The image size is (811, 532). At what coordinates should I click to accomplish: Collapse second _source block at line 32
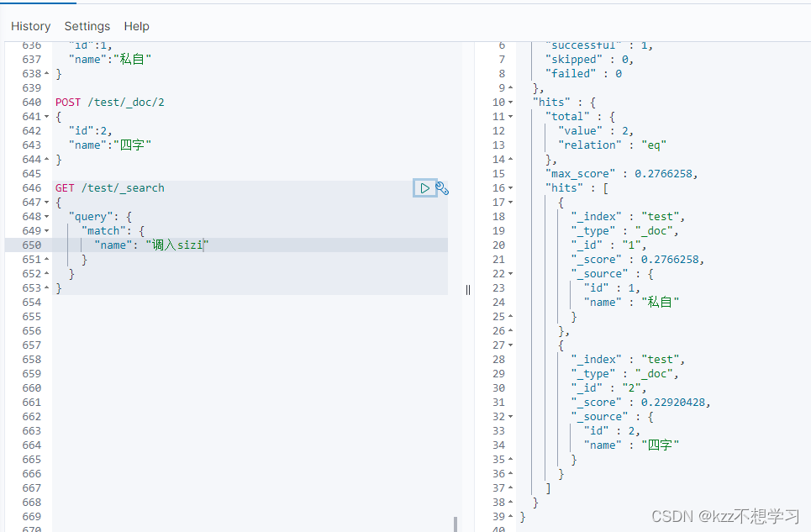pos(510,417)
